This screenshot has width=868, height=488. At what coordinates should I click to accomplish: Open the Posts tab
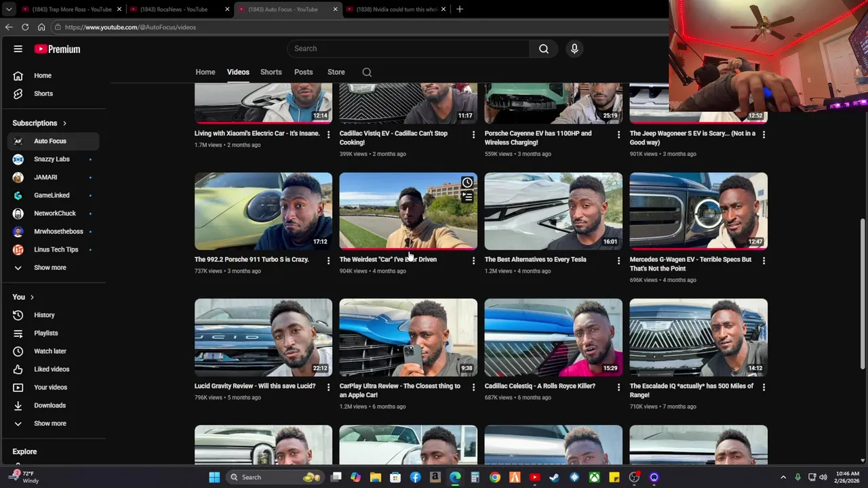click(303, 72)
